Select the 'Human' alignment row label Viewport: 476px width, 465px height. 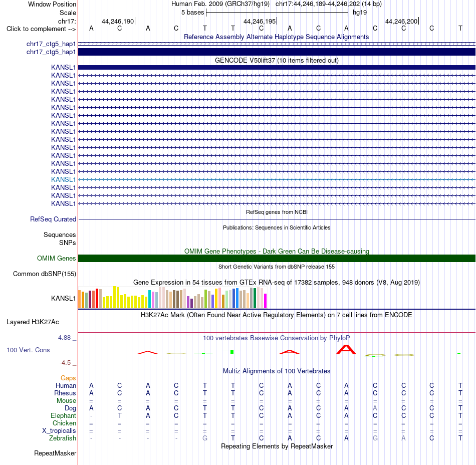pyautogui.click(x=66, y=385)
